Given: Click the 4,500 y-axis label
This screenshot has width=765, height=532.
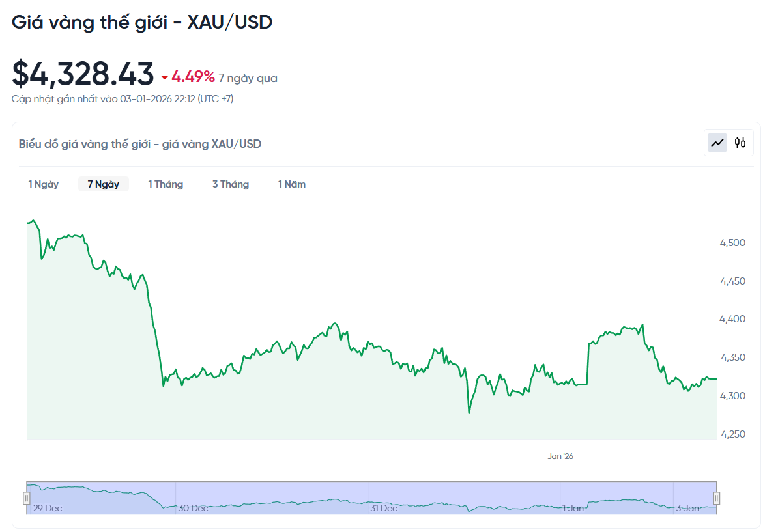Looking at the screenshot, I should pos(732,243).
